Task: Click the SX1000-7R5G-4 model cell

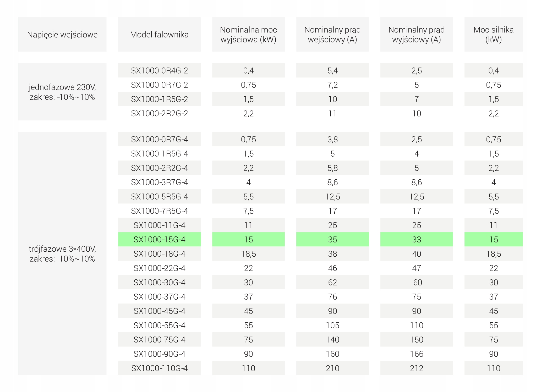Action: tap(159, 211)
